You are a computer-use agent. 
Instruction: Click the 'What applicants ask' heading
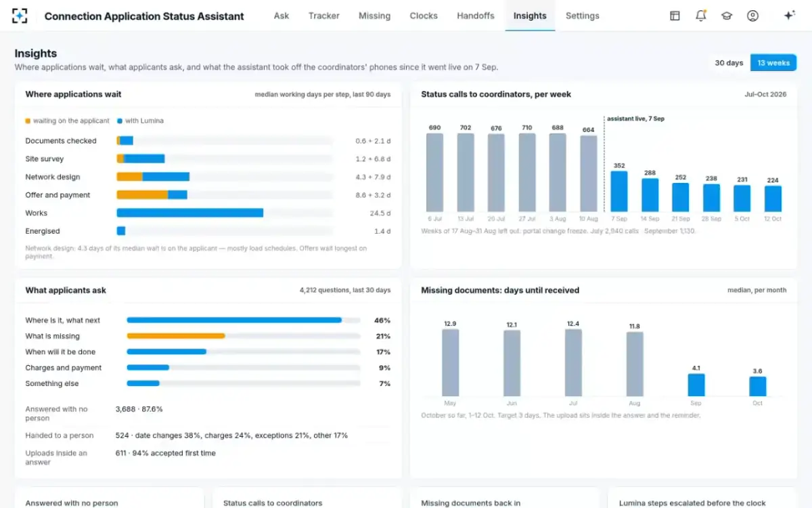66,290
